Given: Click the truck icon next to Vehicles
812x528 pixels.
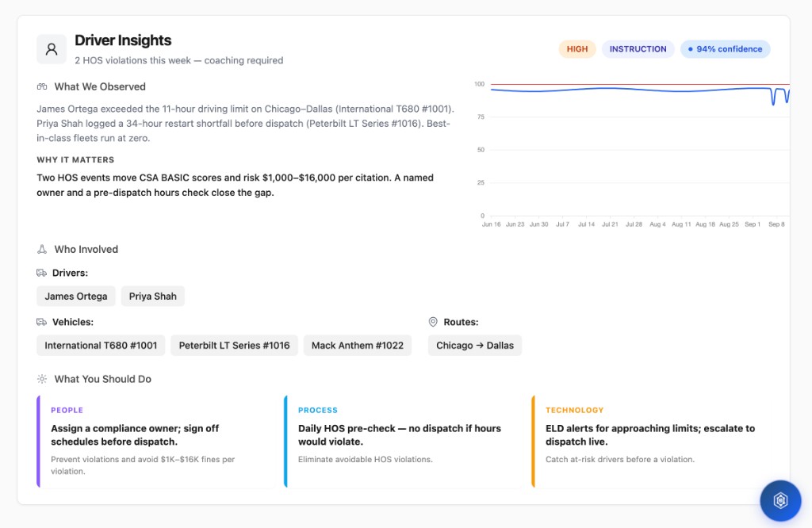Looking at the screenshot, I should point(41,322).
